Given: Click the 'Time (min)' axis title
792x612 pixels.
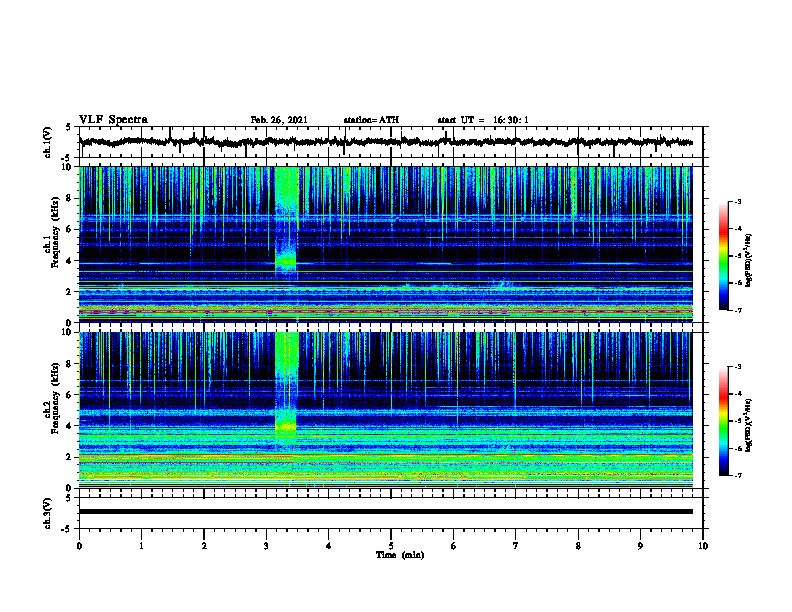Looking at the screenshot, I should point(400,555).
